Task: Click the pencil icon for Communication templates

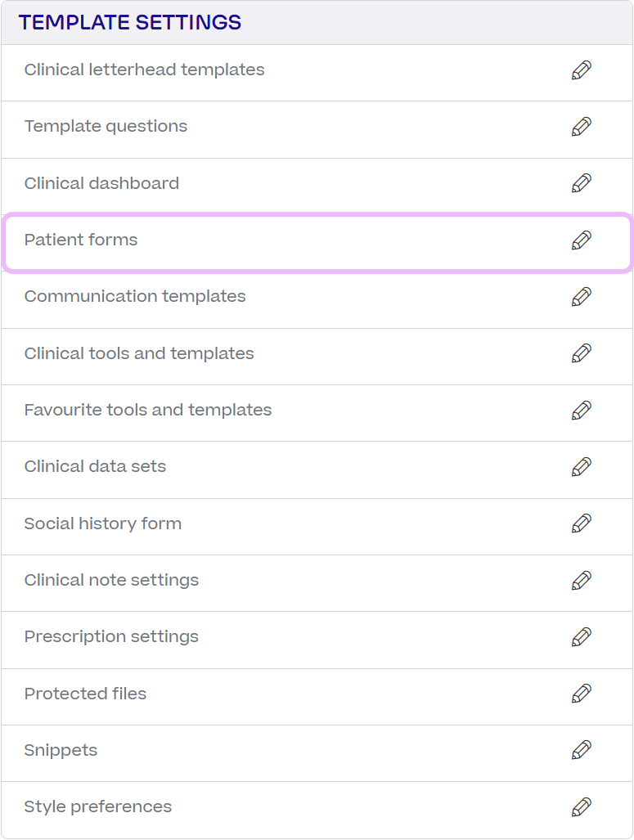Action: 581,297
